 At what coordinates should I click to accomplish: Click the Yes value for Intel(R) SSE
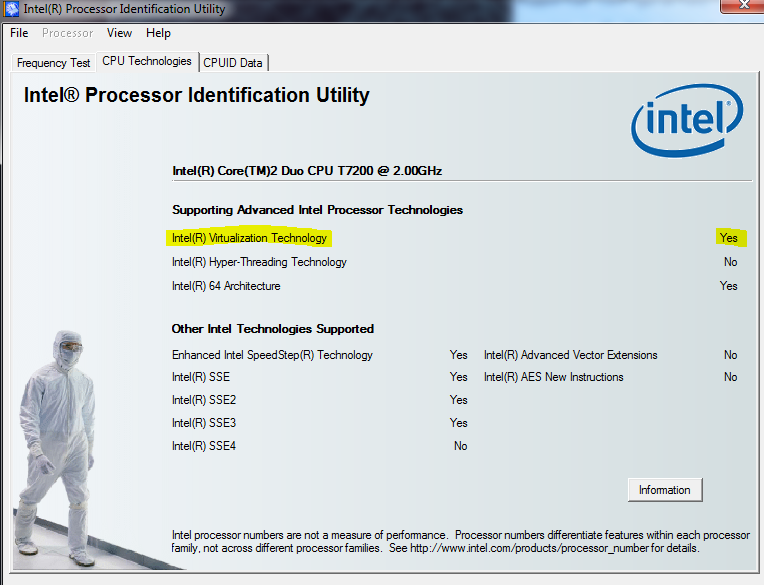(458, 377)
